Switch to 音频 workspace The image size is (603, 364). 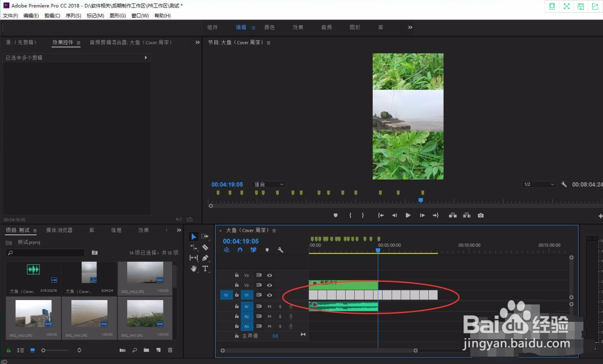coord(327,27)
